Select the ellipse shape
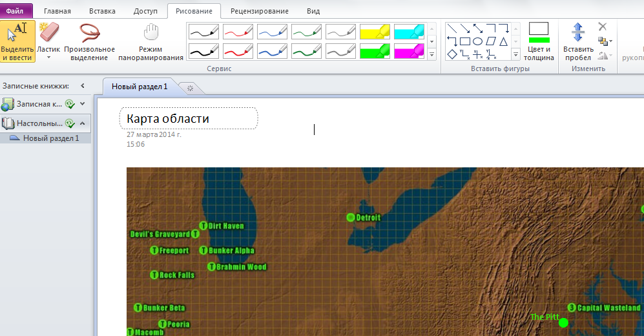This screenshot has width=644, height=336. tap(477, 41)
